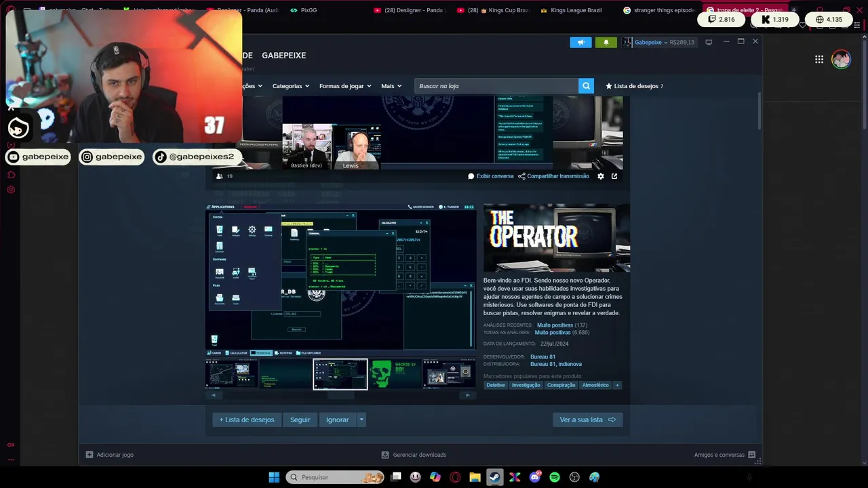Click broadcast viewer count icon
The image size is (868, 488).
pos(219,176)
